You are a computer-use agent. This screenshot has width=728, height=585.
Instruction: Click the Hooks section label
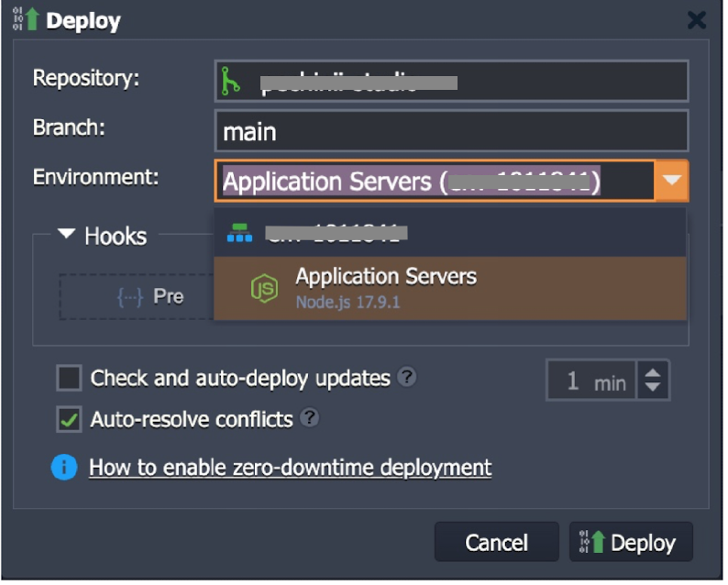(x=116, y=237)
